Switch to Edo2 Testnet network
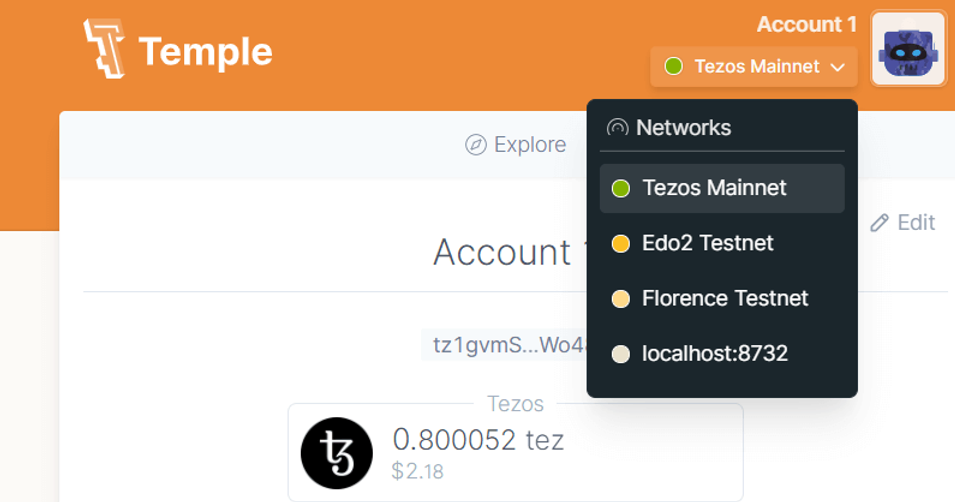The image size is (955, 502). (722, 244)
